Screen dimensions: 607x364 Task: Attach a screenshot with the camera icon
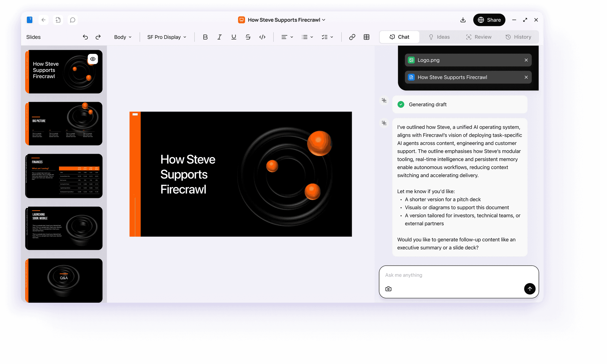coord(389,289)
